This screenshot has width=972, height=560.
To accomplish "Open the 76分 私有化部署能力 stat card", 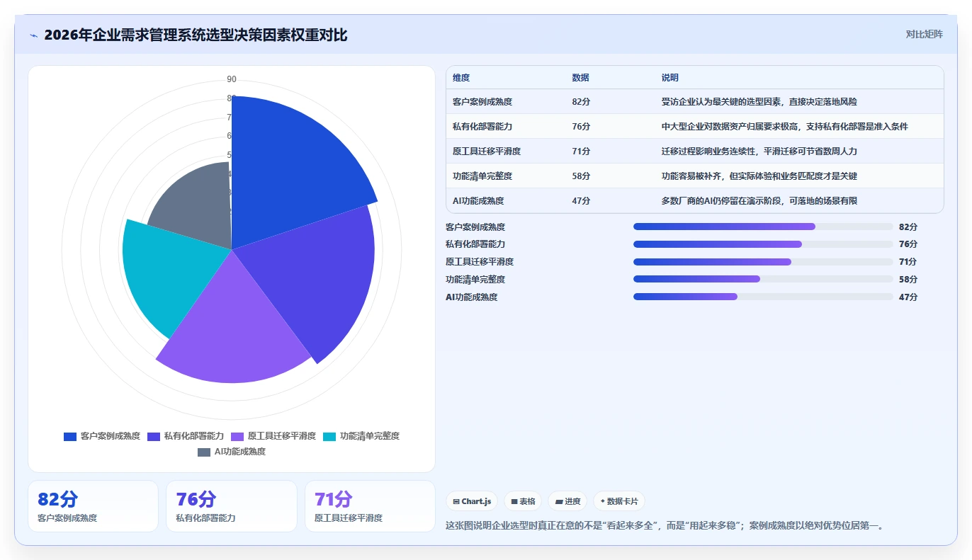I will 232,506.
